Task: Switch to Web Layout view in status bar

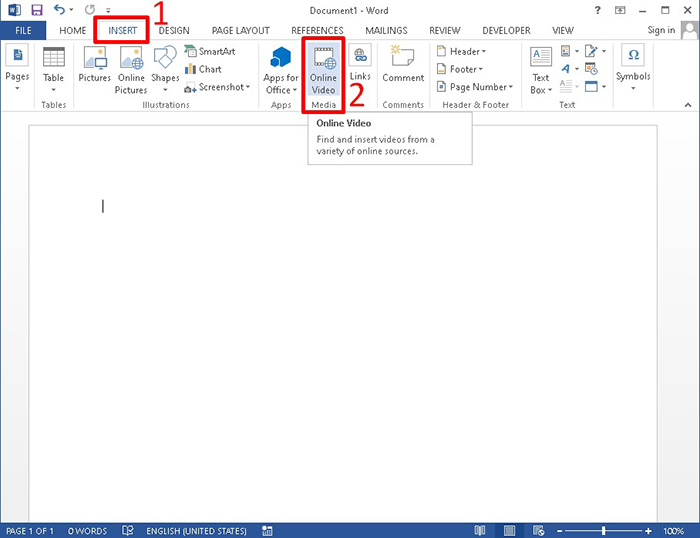Action: coord(537,530)
